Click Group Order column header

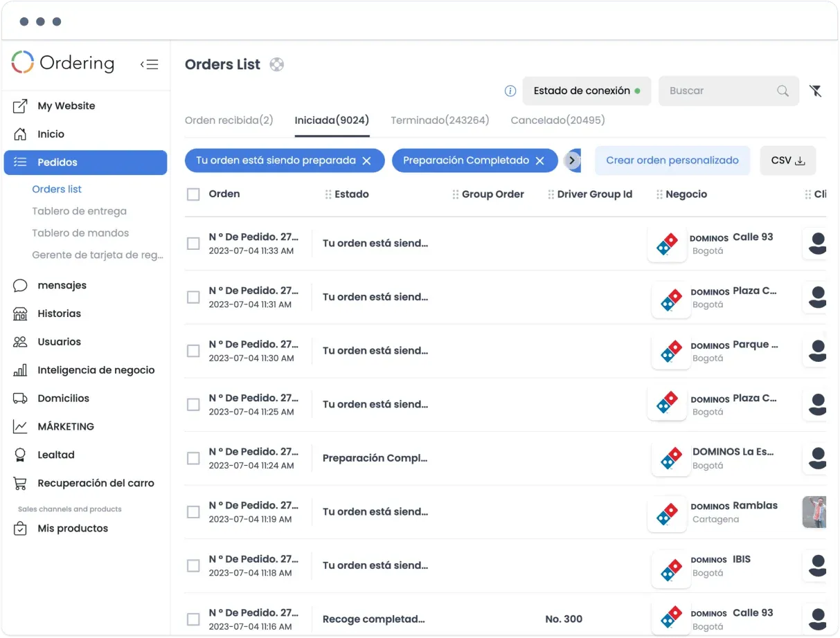pos(492,194)
